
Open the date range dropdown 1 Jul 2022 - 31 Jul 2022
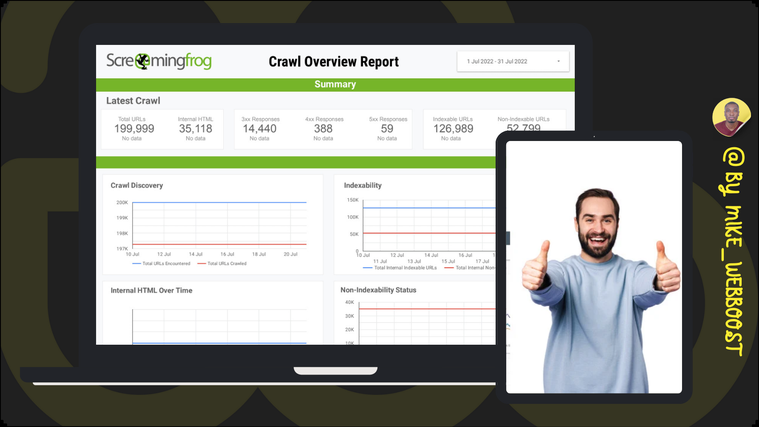pos(513,61)
